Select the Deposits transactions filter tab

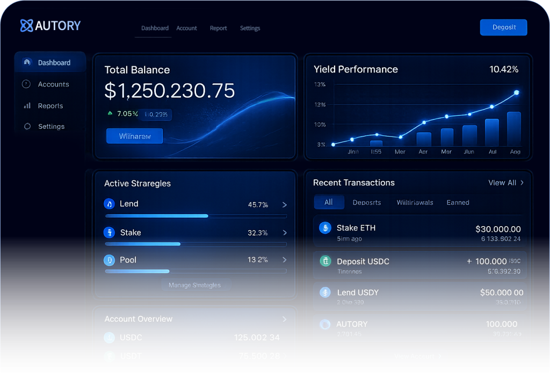[x=366, y=202]
